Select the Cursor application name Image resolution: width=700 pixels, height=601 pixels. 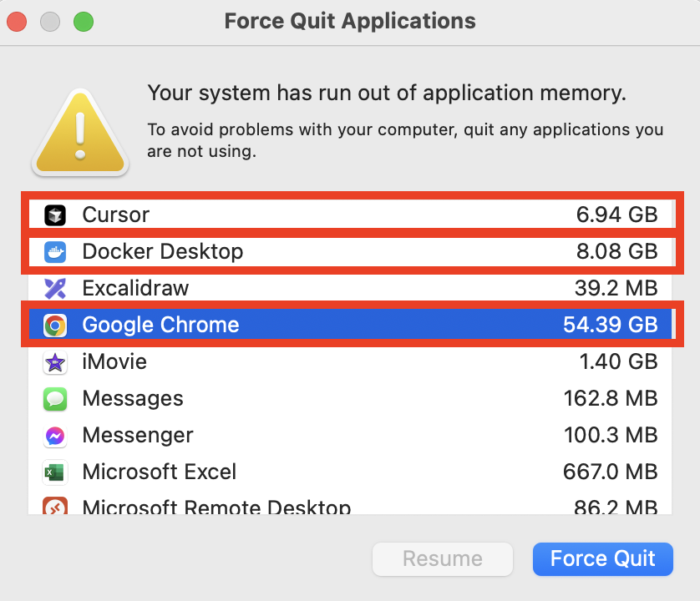pos(115,215)
